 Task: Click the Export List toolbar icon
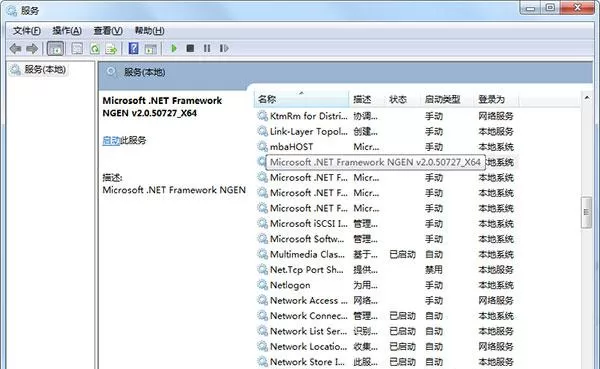(x=111, y=49)
